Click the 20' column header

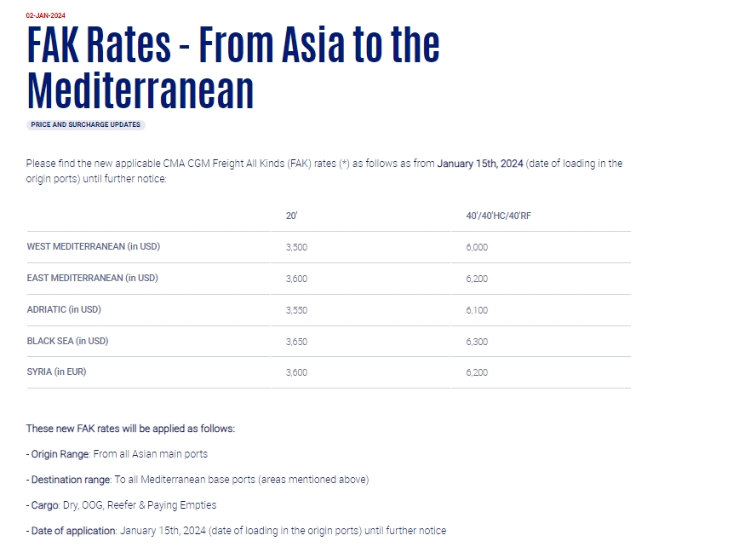coord(292,216)
